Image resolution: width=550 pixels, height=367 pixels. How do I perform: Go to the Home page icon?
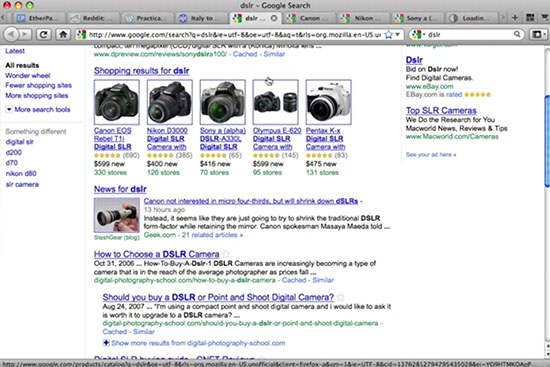pos(63,34)
